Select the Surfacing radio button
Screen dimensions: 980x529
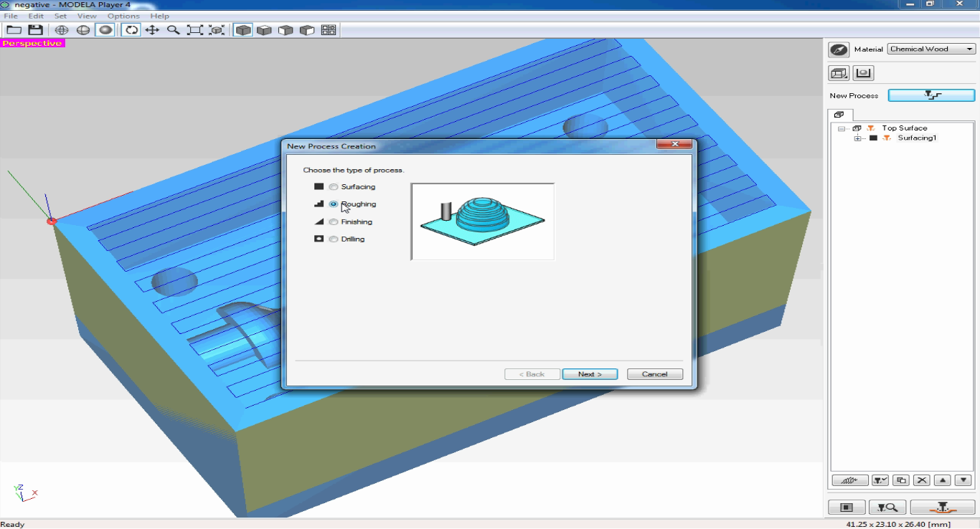[x=333, y=187]
